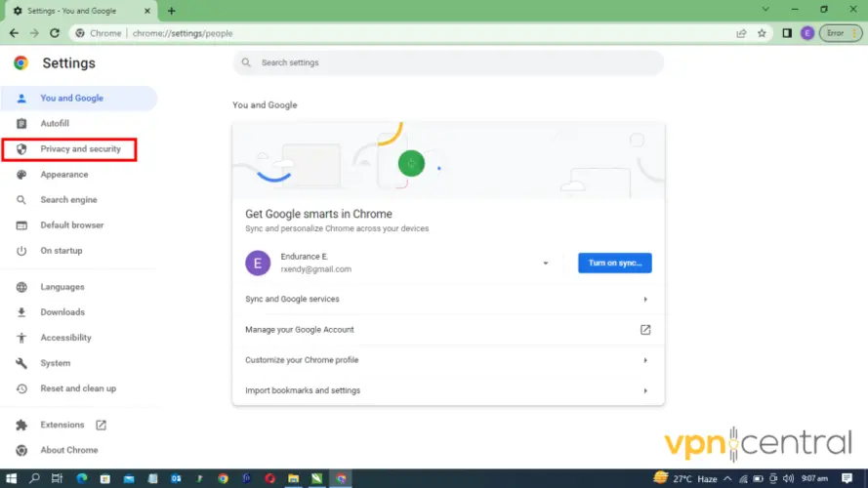Open Import bookmarks and settings
This screenshot has width=868, height=488.
click(x=448, y=390)
